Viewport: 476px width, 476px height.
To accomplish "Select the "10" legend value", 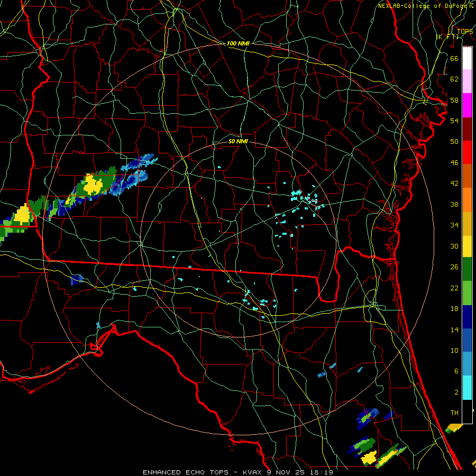I will click(454, 351).
